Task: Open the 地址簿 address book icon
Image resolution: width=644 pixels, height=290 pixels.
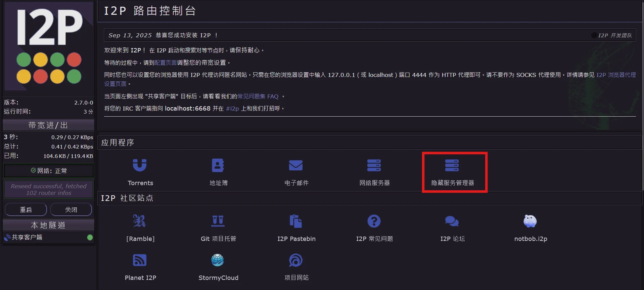Action: pyautogui.click(x=218, y=166)
